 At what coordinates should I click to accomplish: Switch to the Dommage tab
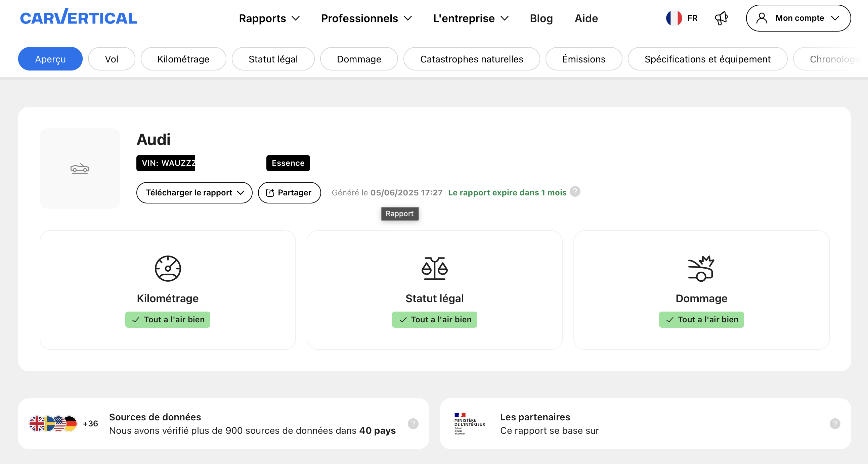359,59
